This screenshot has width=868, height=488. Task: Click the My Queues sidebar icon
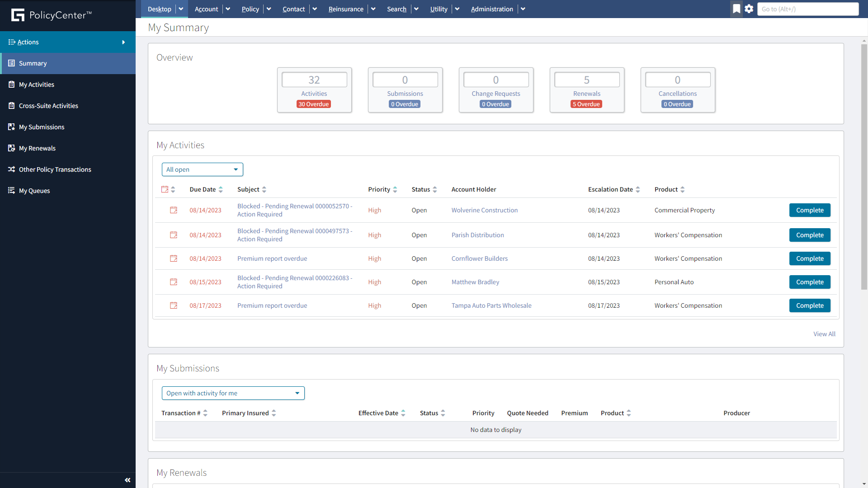[11, 191]
